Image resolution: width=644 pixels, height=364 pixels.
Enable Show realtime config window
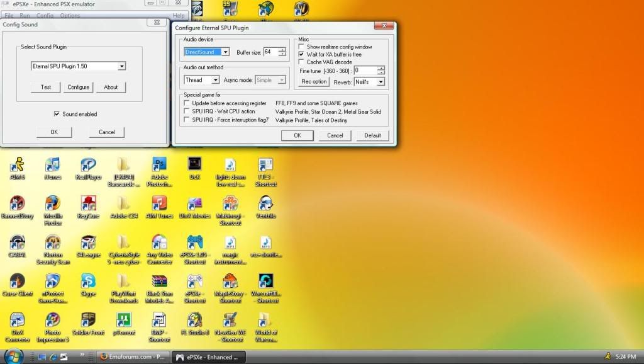[x=301, y=47]
